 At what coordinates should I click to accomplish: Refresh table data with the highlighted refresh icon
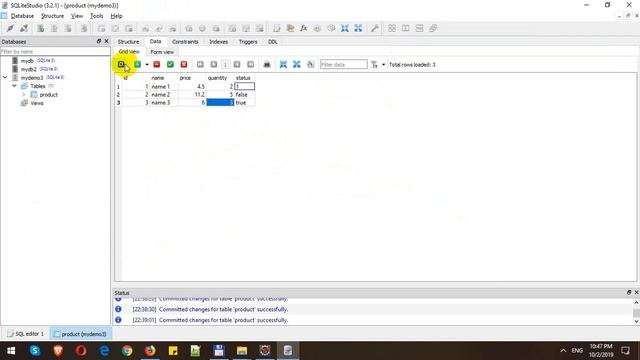(121, 64)
